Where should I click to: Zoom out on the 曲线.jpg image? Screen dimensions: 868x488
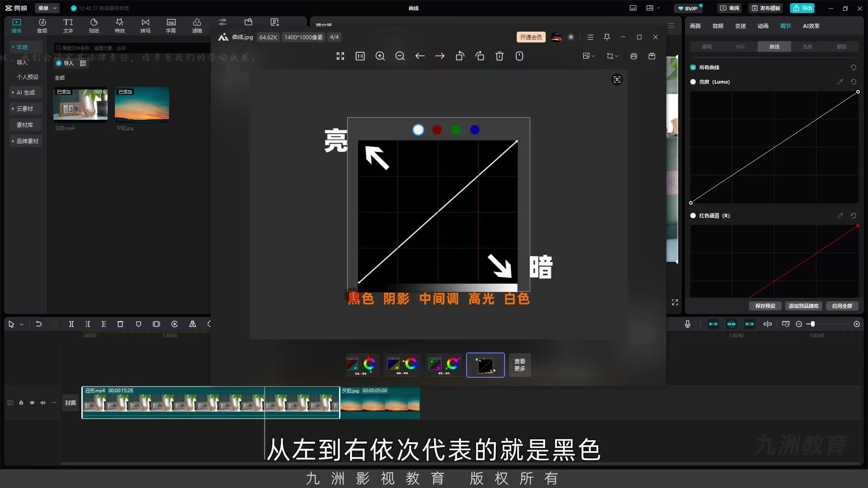click(400, 56)
